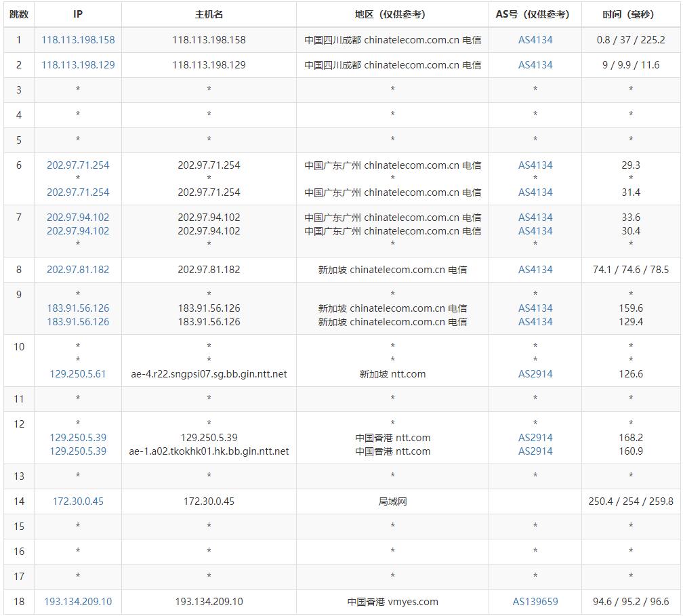
Task: Click AS2914 link beside the 160.9 time
Action: point(535,451)
